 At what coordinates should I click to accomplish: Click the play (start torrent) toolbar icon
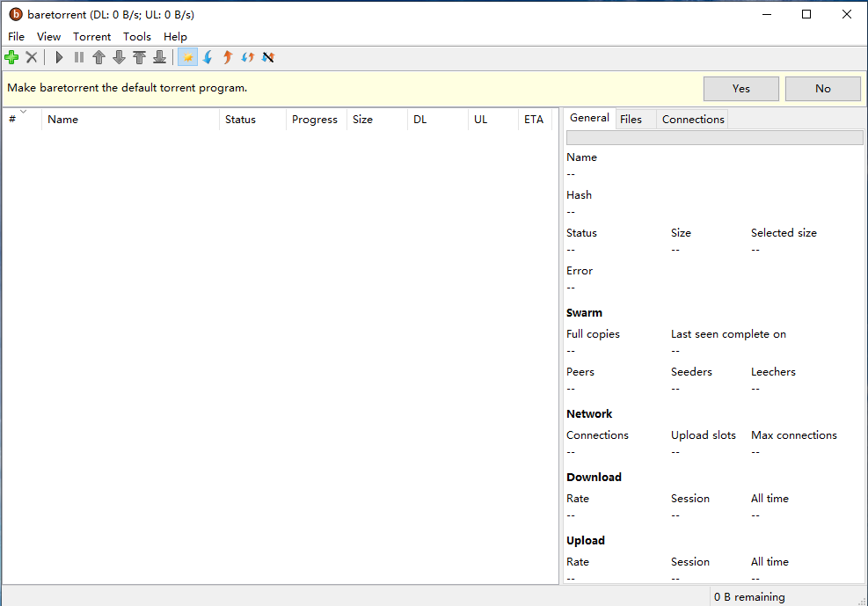click(x=59, y=57)
